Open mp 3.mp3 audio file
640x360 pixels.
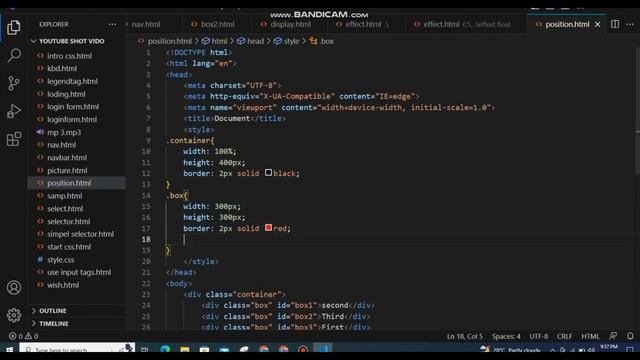pos(64,132)
